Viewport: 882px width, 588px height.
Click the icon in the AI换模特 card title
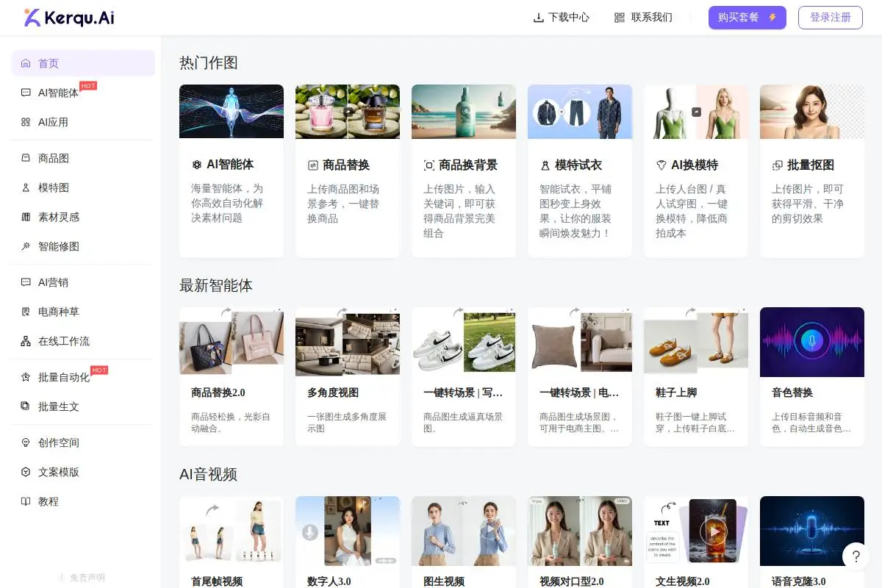pyautogui.click(x=661, y=165)
